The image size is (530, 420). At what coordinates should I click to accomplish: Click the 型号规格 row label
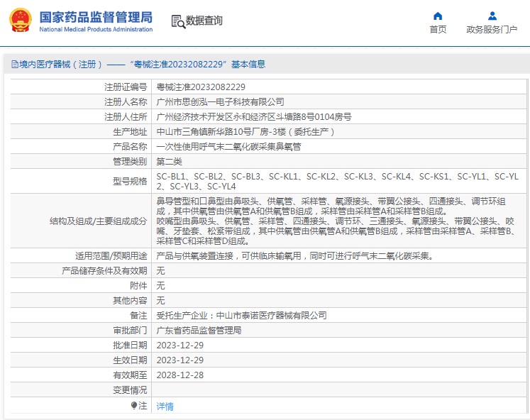click(x=130, y=182)
